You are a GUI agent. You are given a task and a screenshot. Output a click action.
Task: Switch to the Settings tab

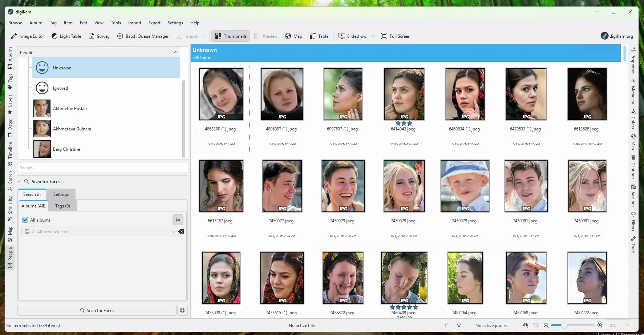tap(61, 194)
